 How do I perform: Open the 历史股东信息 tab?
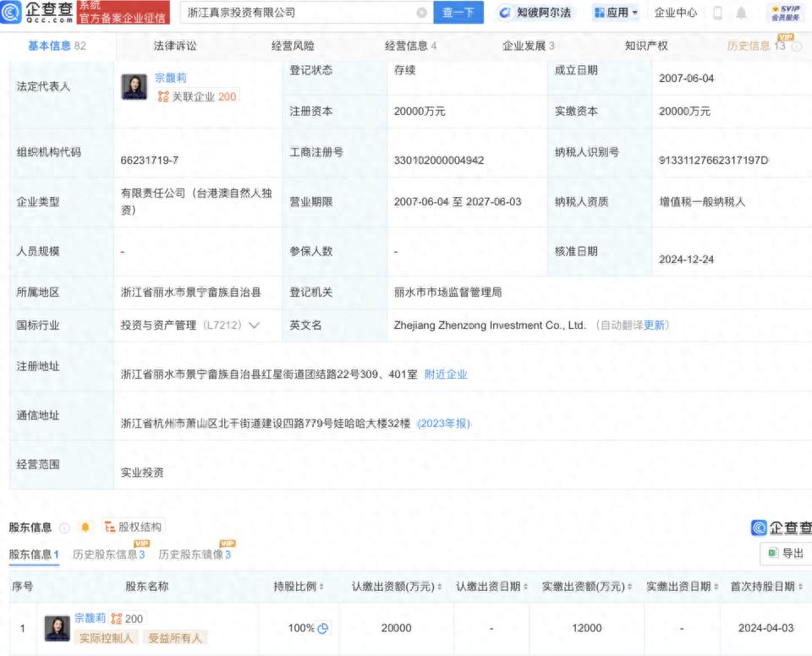[x=109, y=555]
